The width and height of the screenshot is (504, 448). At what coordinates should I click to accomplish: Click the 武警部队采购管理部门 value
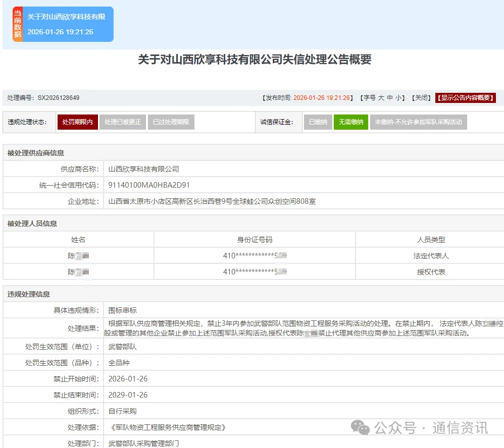(144, 443)
